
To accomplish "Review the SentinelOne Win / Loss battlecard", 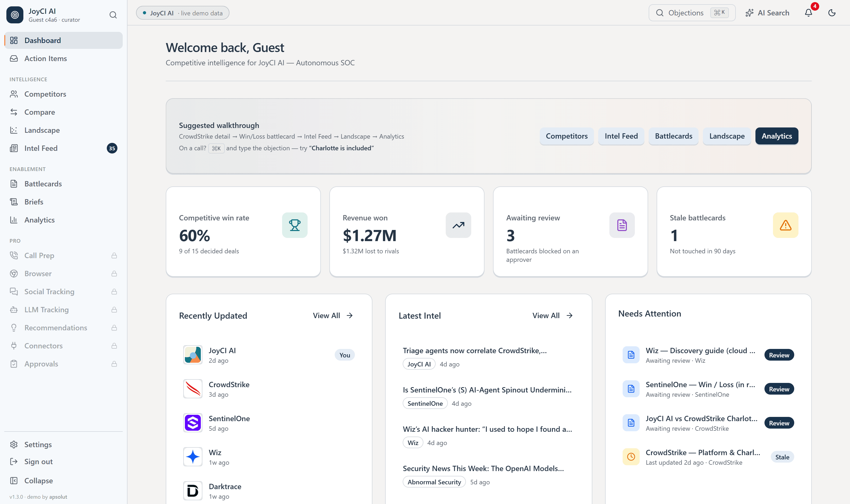I will click(x=779, y=389).
